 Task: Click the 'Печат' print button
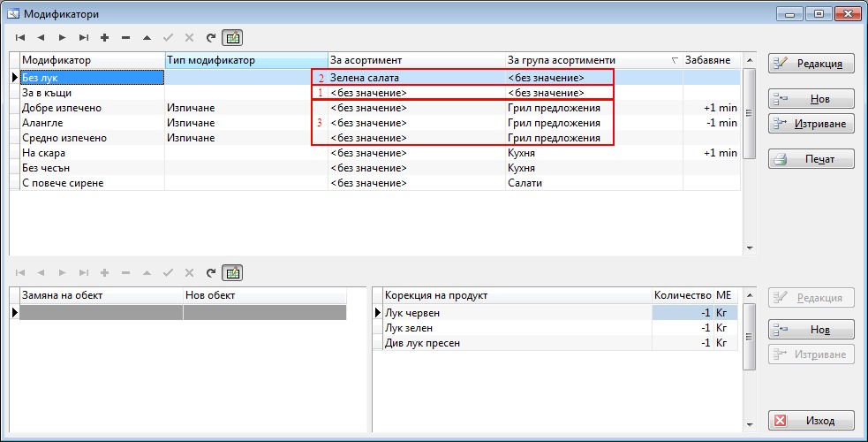pos(811,159)
